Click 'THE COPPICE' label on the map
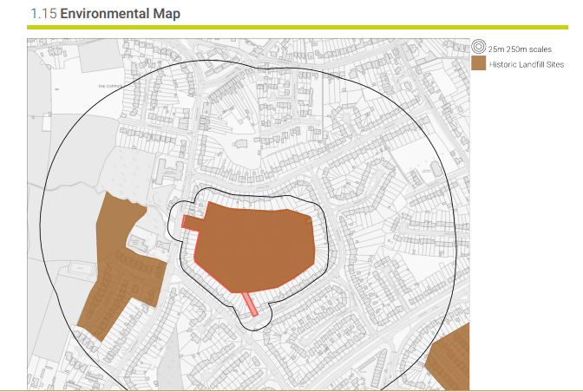The width and height of the screenshot is (583, 392). [110, 87]
